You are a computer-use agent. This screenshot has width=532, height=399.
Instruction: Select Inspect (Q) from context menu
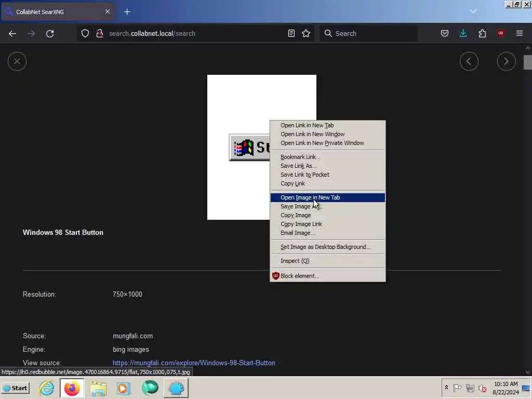pos(328,261)
